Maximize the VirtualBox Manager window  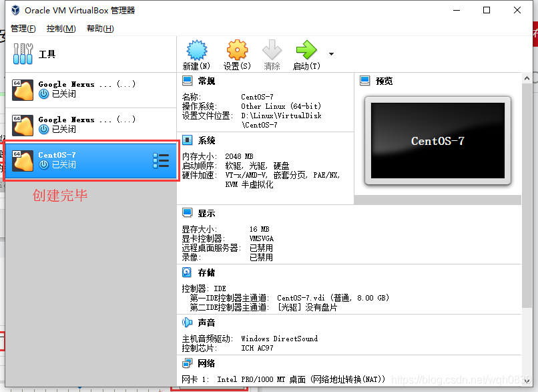pos(487,10)
